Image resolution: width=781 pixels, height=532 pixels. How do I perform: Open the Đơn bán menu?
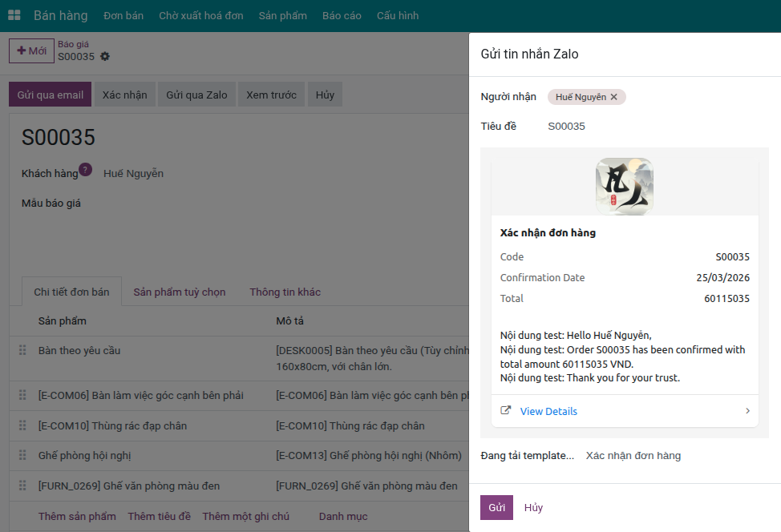point(123,15)
